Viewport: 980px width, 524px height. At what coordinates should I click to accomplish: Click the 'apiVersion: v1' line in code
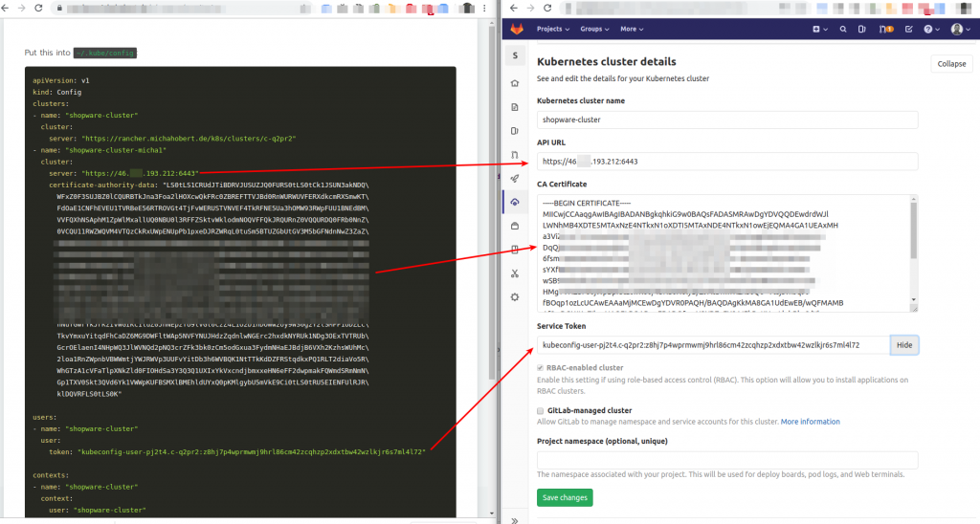61,80
